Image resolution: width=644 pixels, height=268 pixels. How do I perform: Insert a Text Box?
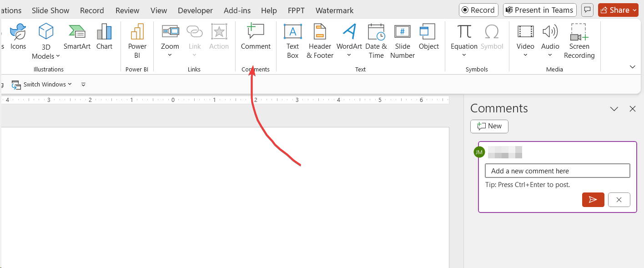point(292,42)
